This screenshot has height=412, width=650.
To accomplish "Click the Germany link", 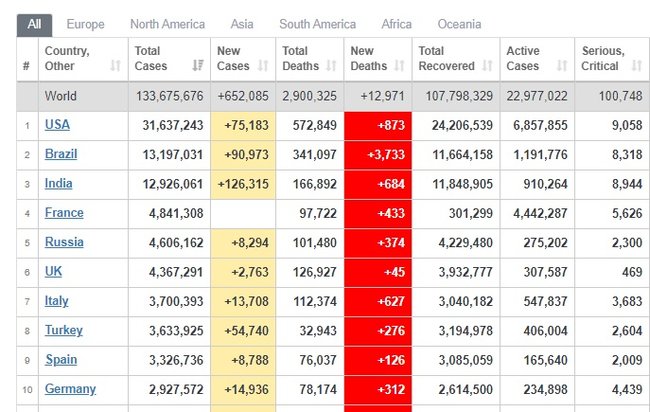I will [x=70, y=389].
